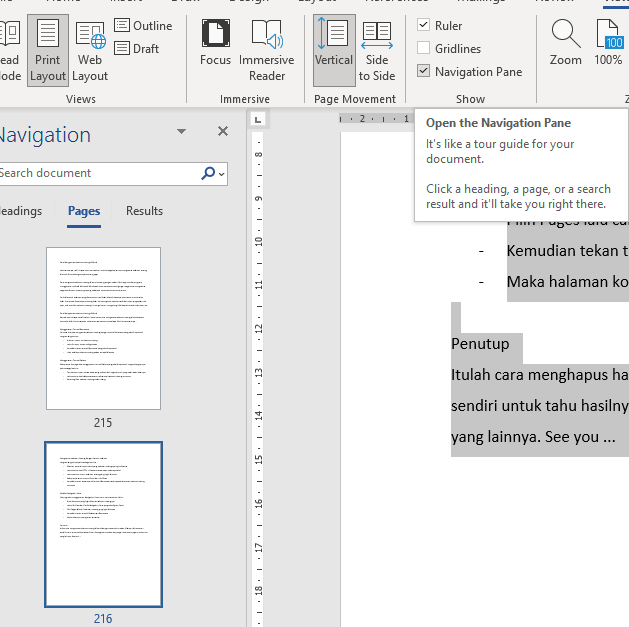
Task: Open the Headings tab
Action: [20, 211]
